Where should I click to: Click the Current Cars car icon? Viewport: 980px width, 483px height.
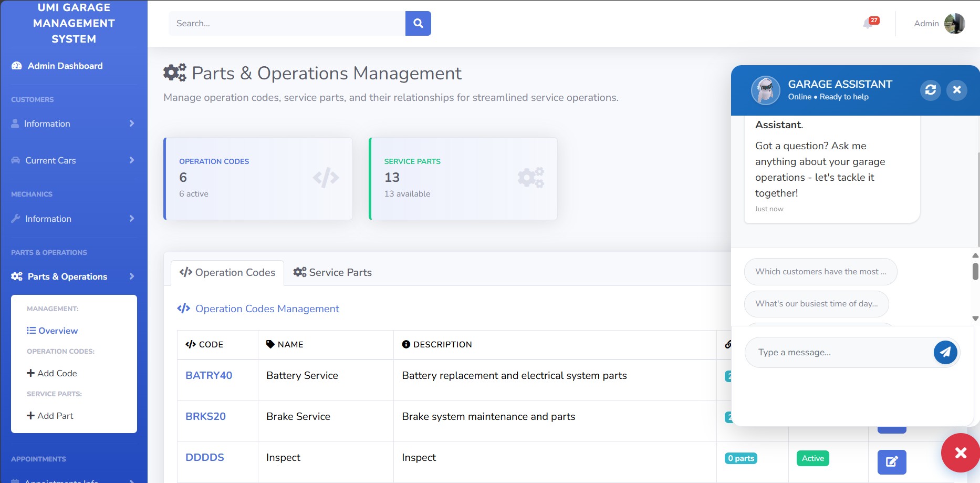click(x=16, y=160)
